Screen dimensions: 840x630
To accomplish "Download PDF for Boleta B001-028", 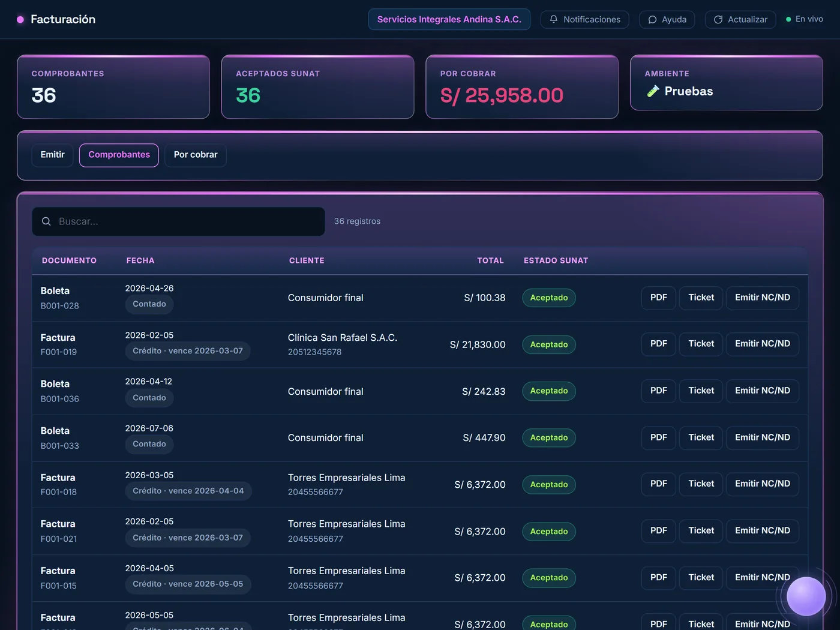I will click(x=659, y=298).
